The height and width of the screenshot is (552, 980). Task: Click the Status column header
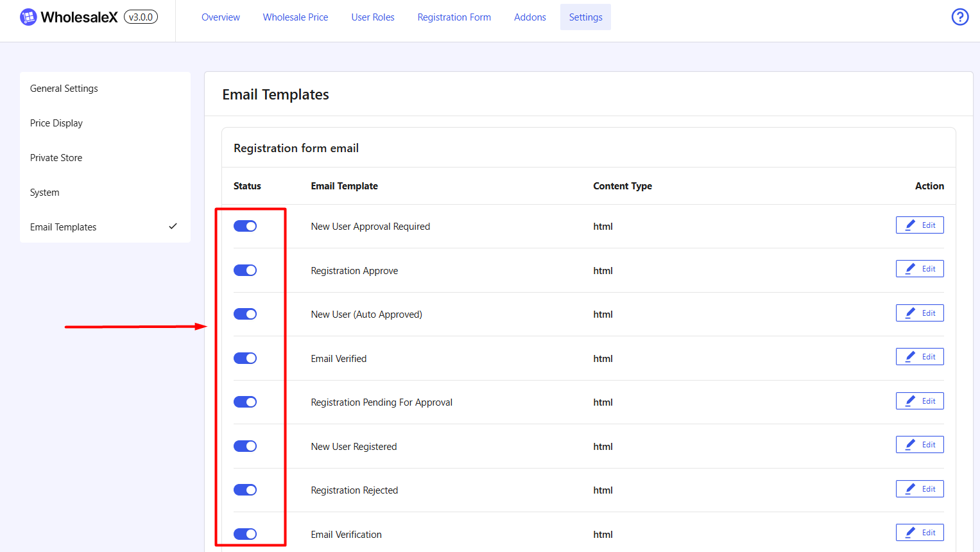point(247,186)
